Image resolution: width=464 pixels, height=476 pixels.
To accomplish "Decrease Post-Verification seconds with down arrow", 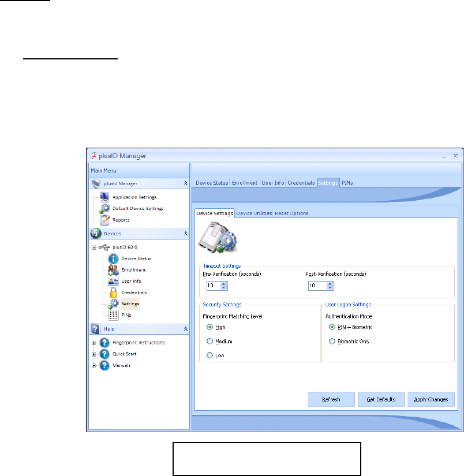I will coord(330,287).
